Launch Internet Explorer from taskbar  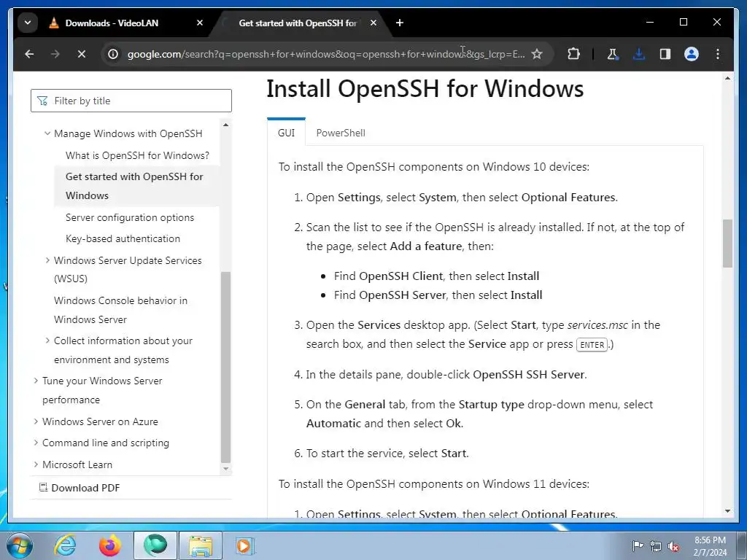(65, 545)
